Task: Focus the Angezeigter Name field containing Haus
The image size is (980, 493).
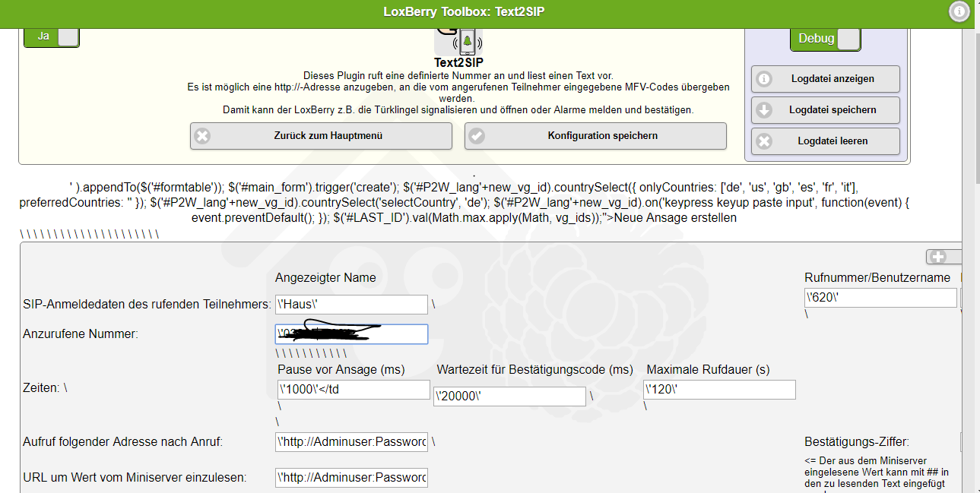Action: (x=351, y=304)
